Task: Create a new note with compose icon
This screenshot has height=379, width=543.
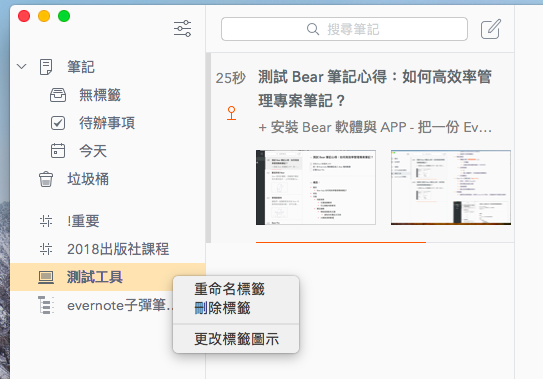Action: point(491,29)
